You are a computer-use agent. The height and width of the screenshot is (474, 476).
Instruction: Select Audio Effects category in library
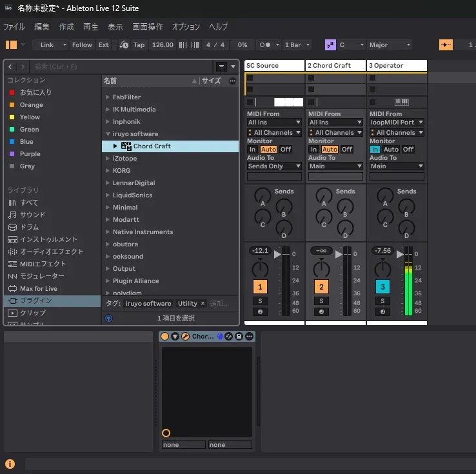(46, 252)
